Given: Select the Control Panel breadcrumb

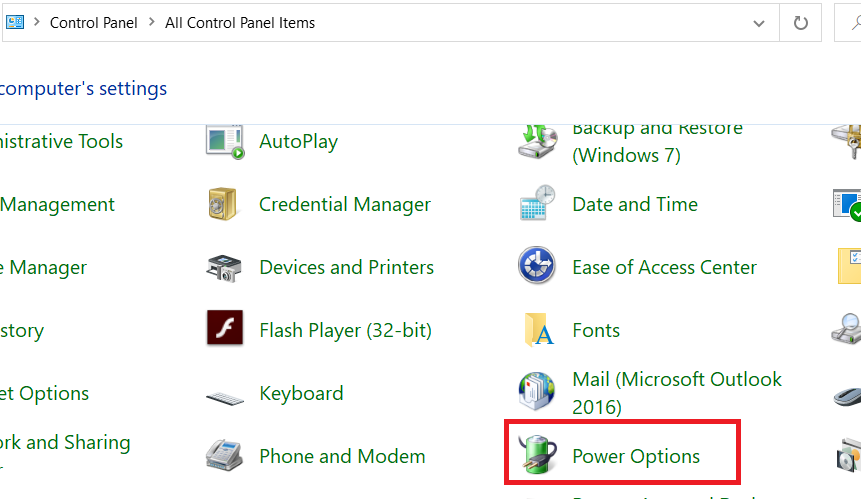Looking at the screenshot, I should tap(93, 22).
